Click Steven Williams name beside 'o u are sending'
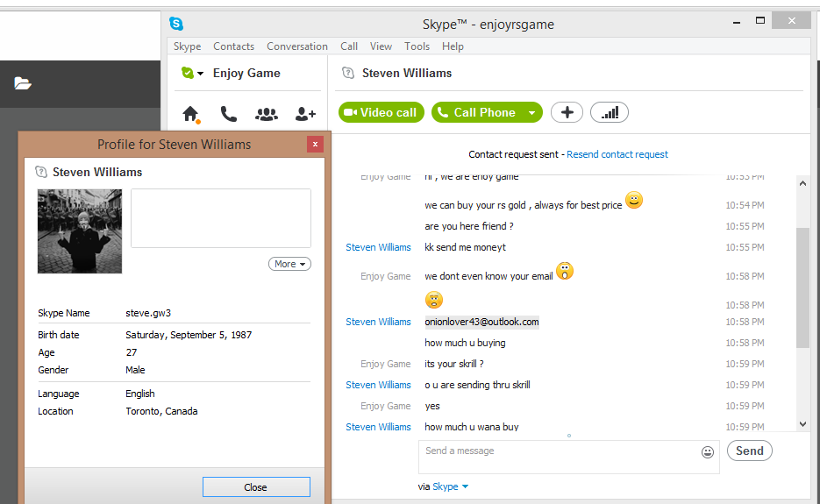Screen dimensions: 820x504 pyautogui.click(x=378, y=385)
